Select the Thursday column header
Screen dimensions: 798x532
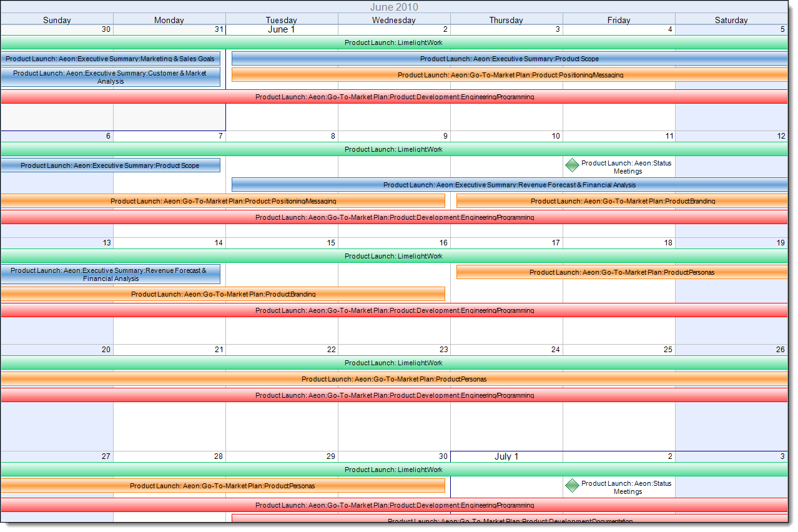(x=506, y=20)
